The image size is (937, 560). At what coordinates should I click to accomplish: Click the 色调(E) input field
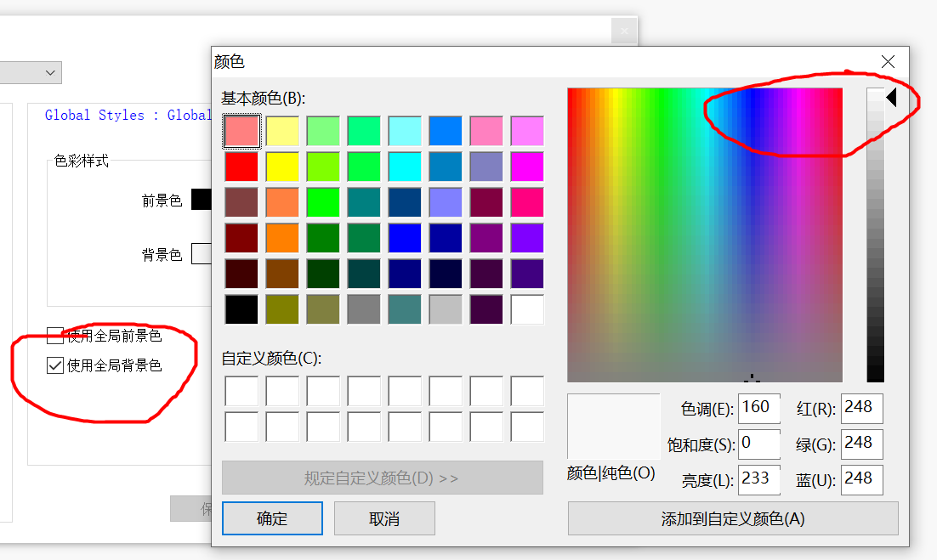click(759, 409)
